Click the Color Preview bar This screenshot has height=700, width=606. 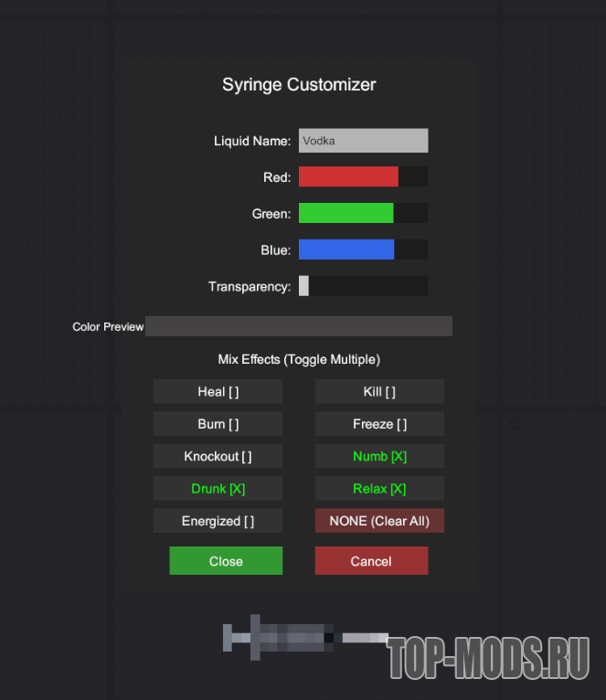pos(298,326)
